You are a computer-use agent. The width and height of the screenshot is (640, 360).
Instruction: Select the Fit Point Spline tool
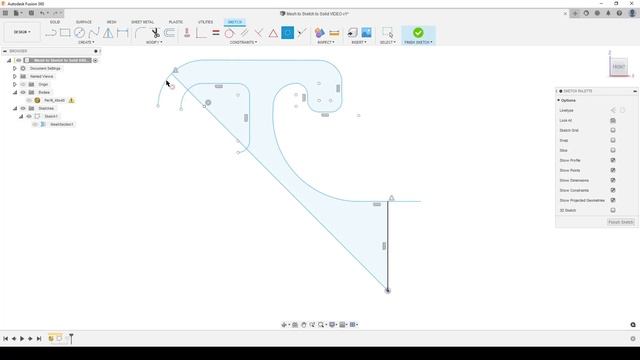94,33
